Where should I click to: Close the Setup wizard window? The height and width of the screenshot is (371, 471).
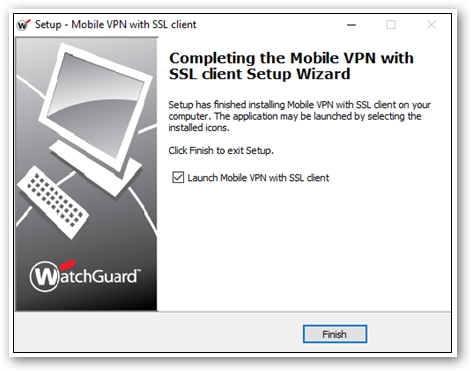pos(432,25)
